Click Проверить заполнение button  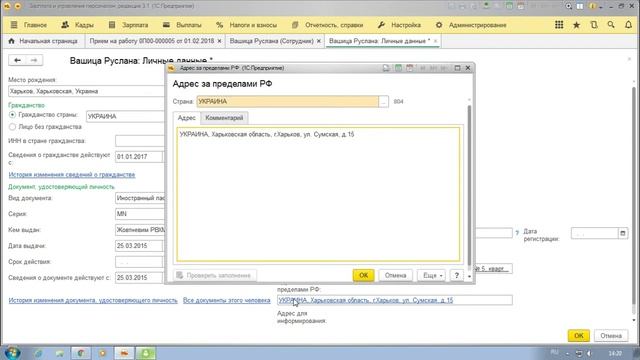pos(215,276)
